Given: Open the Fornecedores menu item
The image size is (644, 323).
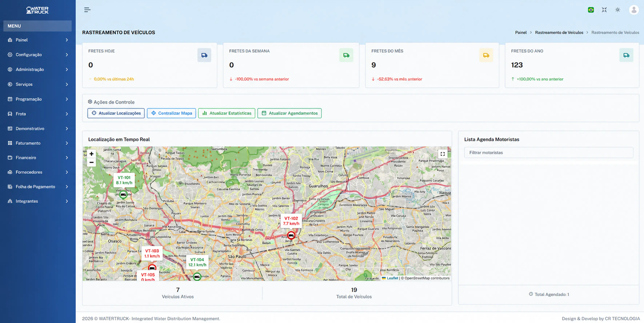Looking at the screenshot, I should point(37,172).
